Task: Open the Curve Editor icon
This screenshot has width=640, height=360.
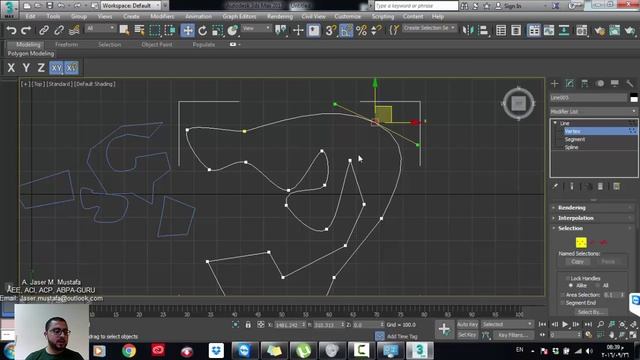Action: pos(549,30)
